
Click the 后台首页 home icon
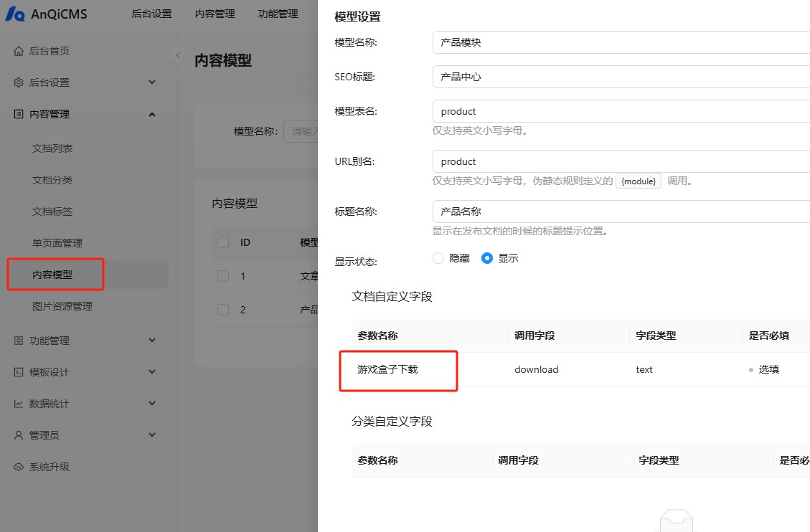pyautogui.click(x=19, y=51)
